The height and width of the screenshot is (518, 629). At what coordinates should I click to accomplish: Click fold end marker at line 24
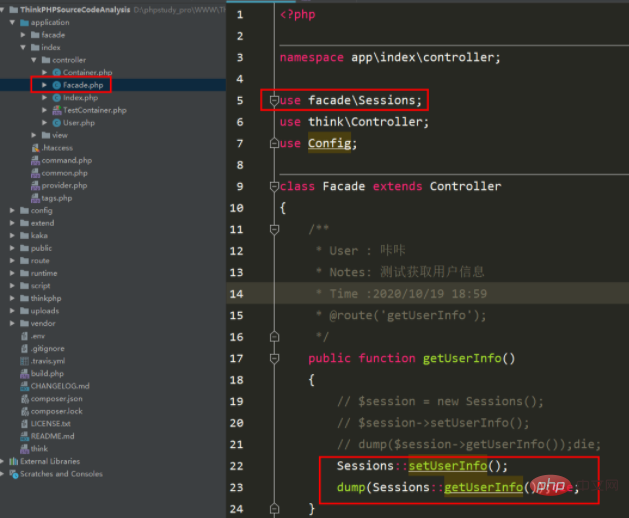[x=274, y=508]
